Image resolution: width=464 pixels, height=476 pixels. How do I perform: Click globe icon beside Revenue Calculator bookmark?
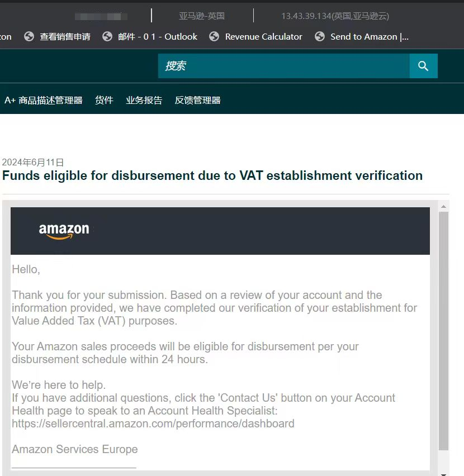(214, 36)
